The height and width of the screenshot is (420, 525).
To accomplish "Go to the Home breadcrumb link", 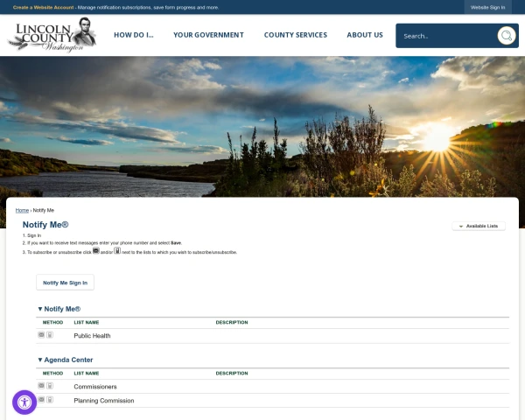I will [x=22, y=210].
